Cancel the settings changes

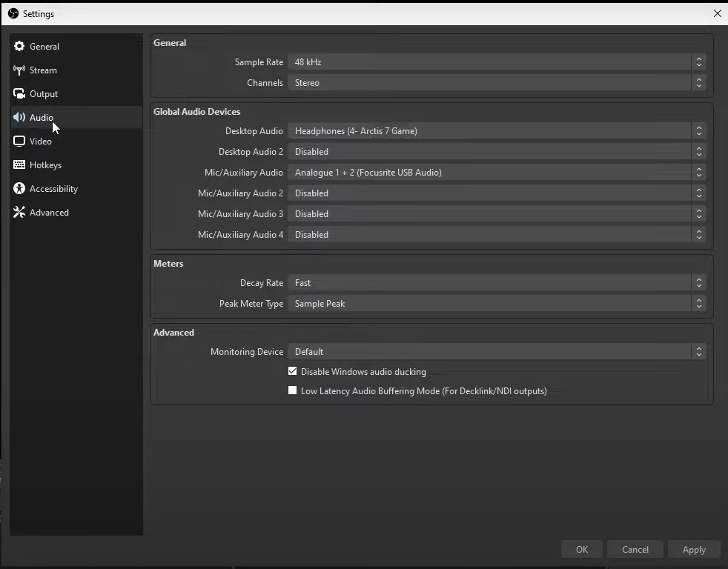tap(635, 549)
